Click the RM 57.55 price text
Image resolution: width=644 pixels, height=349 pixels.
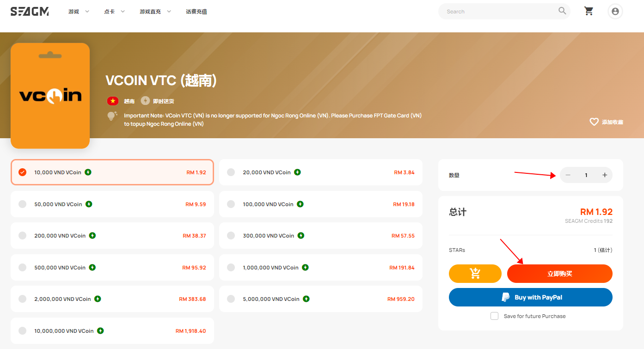[x=403, y=236]
